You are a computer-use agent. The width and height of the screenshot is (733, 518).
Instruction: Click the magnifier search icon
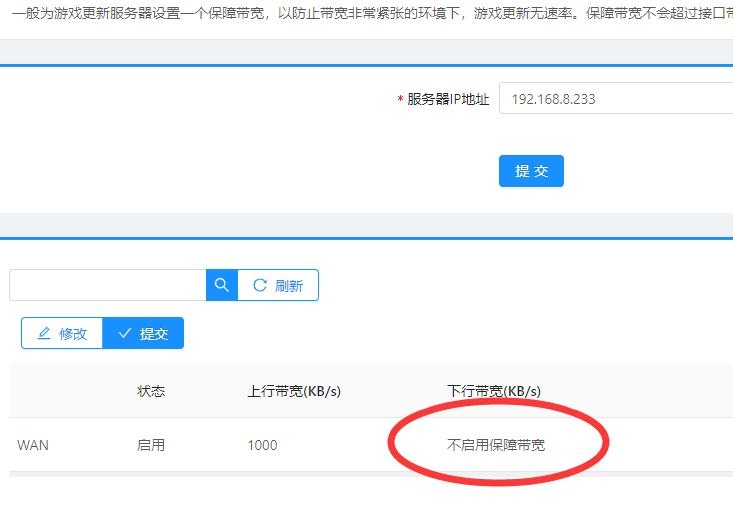tap(221, 285)
